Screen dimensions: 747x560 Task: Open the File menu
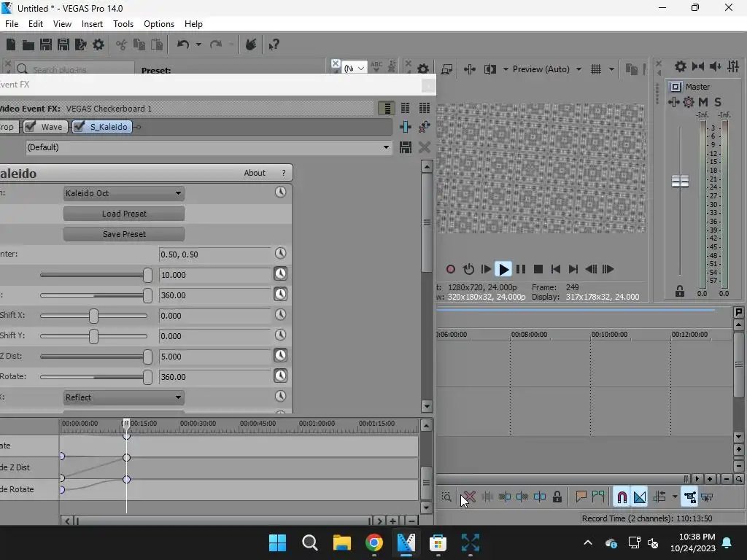12,24
